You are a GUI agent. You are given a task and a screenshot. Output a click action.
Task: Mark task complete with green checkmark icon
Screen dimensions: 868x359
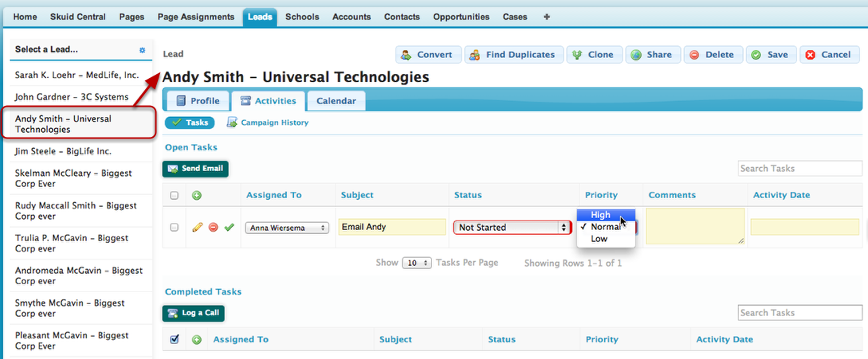click(230, 227)
